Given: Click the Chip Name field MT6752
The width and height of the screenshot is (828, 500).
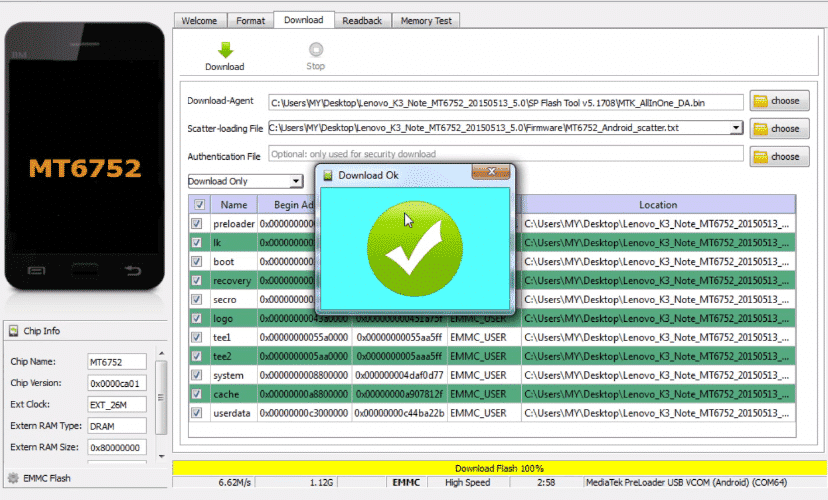Looking at the screenshot, I should pyautogui.click(x=117, y=362).
